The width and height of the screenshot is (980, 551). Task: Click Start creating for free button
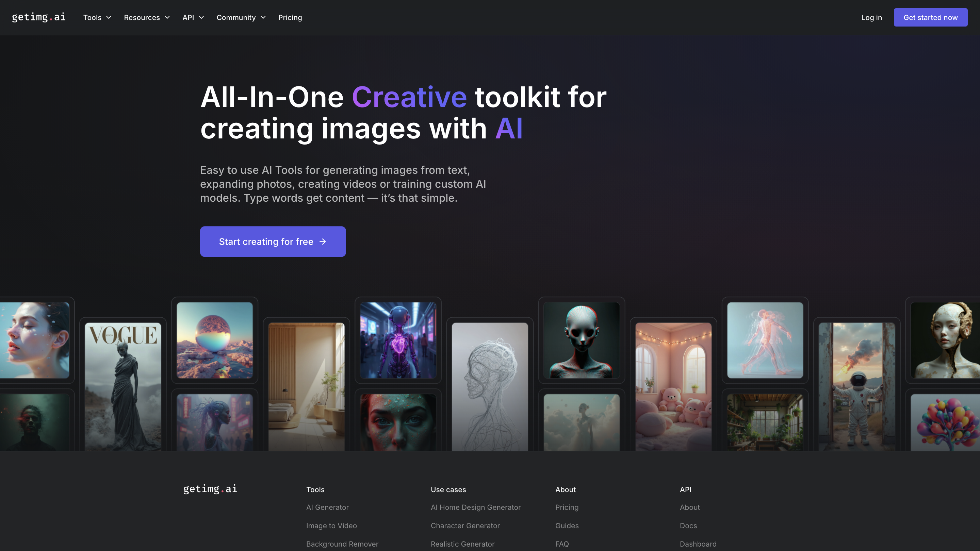[273, 241]
